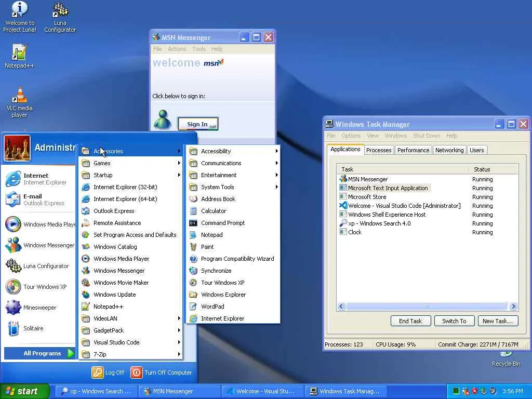
Task: Expand the System Tools submenu
Action: tap(232, 187)
